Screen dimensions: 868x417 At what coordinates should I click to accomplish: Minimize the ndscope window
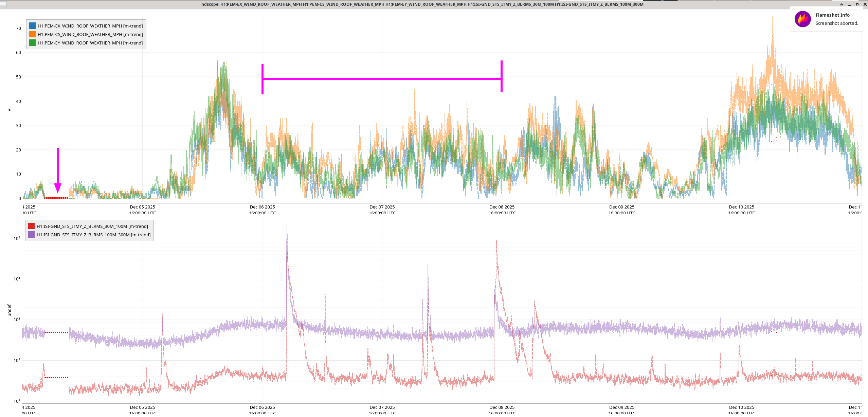(849, 4)
